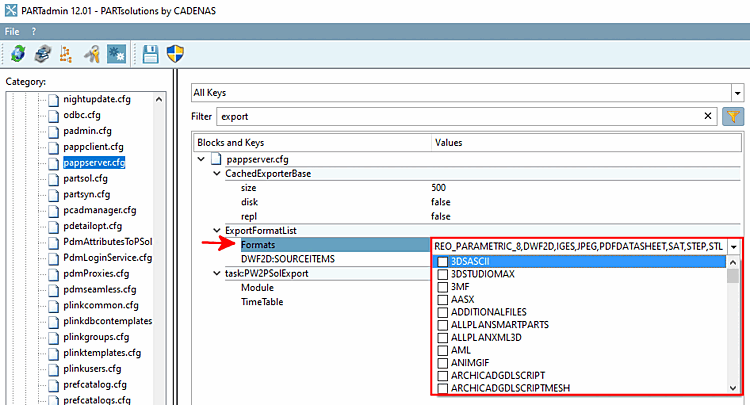The width and height of the screenshot is (750, 405).
Task: Collapse the pappserver.cfg node in Blocks
Action: 201,159
